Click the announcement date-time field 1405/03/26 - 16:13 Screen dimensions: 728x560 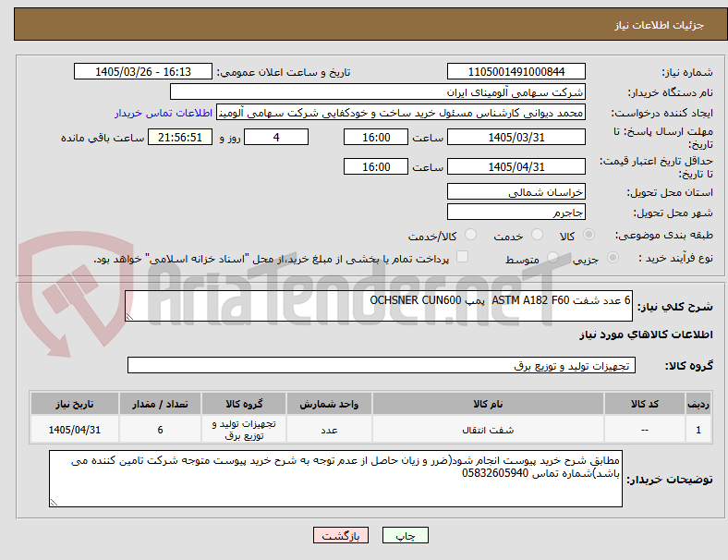click(x=143, y=72)
